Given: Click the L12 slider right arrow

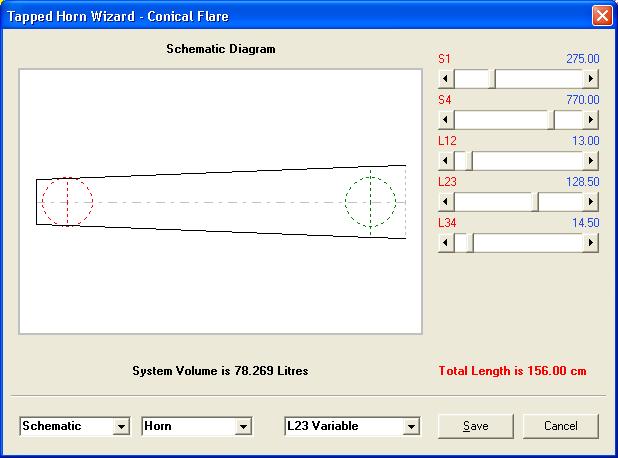Looking at the screenshot, I should 590,160.
